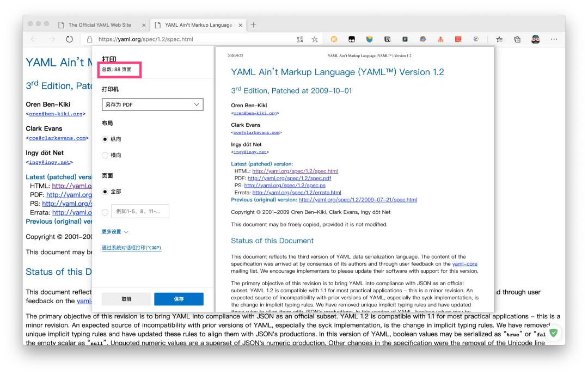Open yaml-core link in print preview
This screenshot has height=375, width=588.
click(x=464, y=263)
